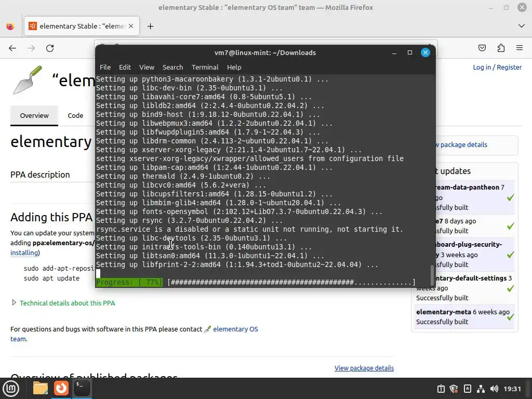Click the installing help link

click(x=24, y=253)
